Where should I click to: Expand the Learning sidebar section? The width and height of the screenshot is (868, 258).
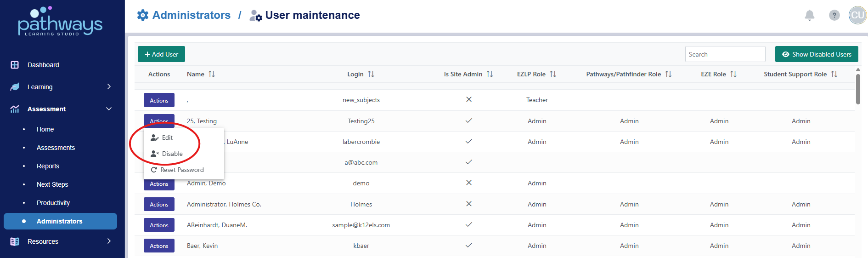109,87
